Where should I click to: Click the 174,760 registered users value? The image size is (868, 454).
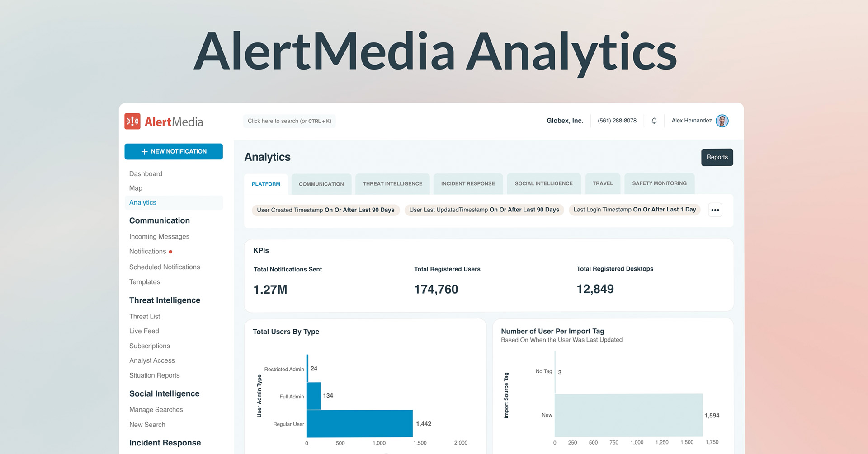(x=436, y=289)
